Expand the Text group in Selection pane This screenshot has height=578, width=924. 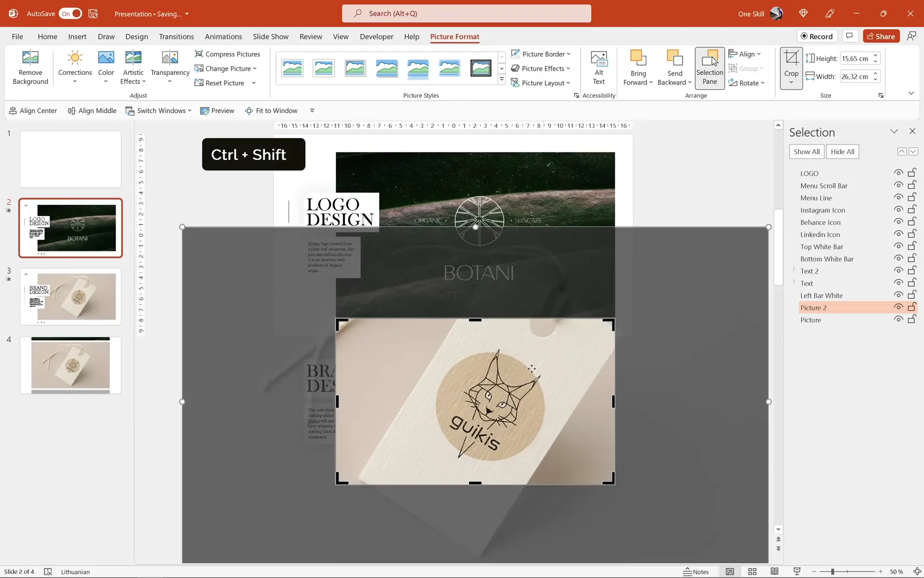[x=794, y=282]
